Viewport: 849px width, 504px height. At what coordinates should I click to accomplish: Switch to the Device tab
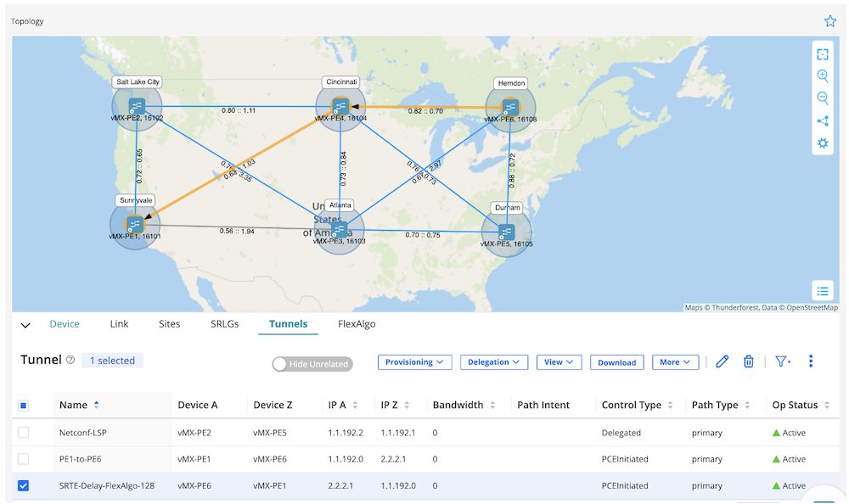coord(65,324)
